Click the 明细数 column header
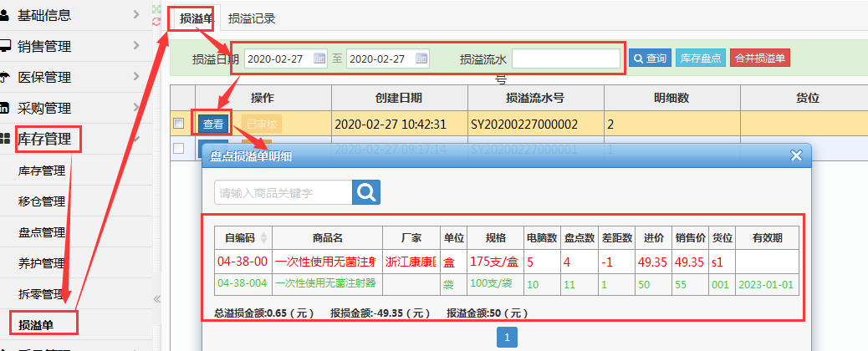 (671, 98)
